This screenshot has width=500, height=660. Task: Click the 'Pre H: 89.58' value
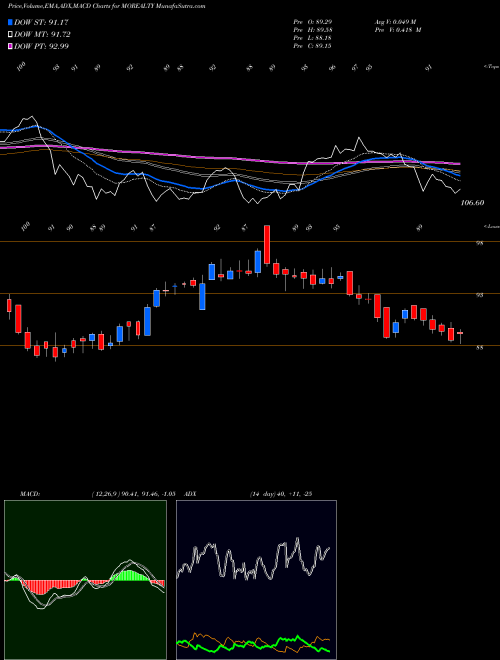coord(313,30)
